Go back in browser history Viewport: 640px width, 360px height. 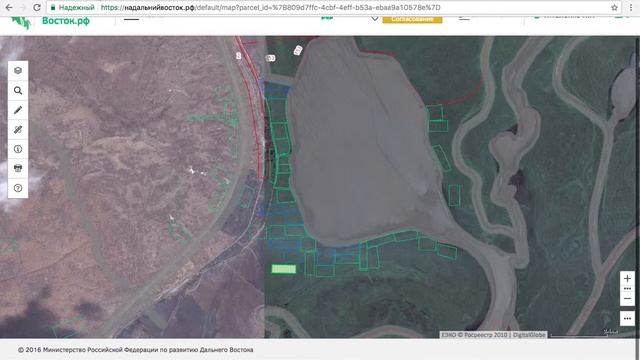[9, 7]
